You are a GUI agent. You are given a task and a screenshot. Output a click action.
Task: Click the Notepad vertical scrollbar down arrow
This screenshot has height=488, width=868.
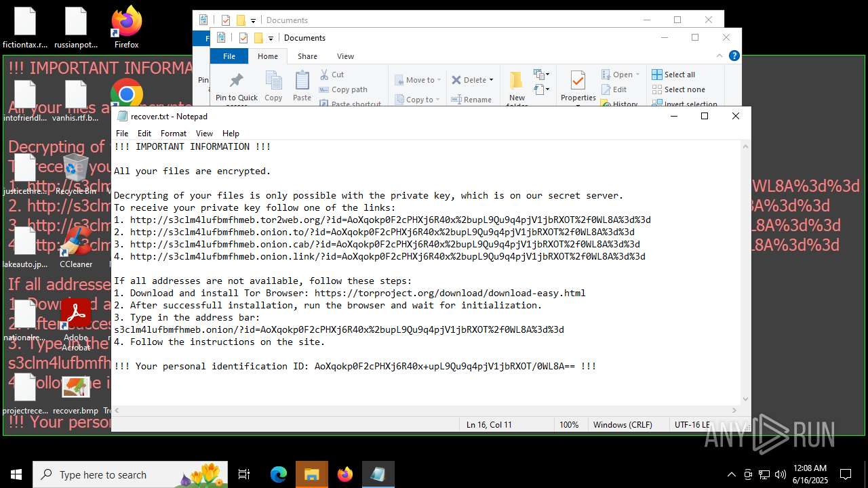click(746, 399)
